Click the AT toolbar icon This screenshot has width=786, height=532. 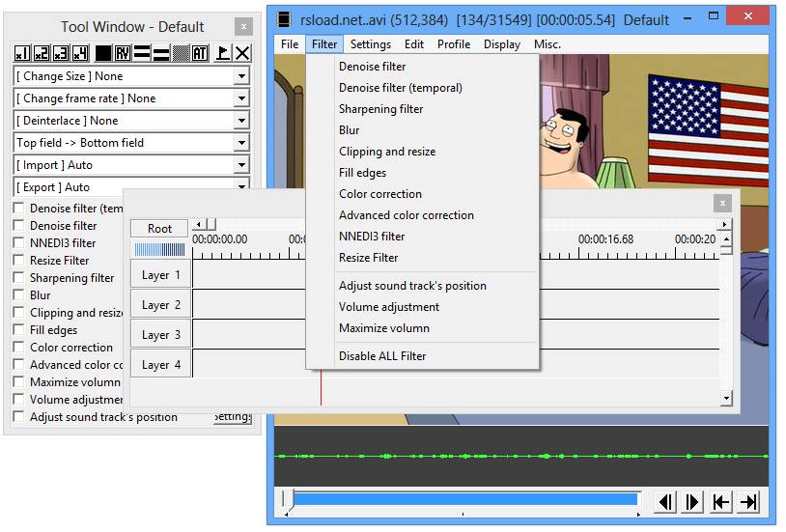(x=200, y=53)
